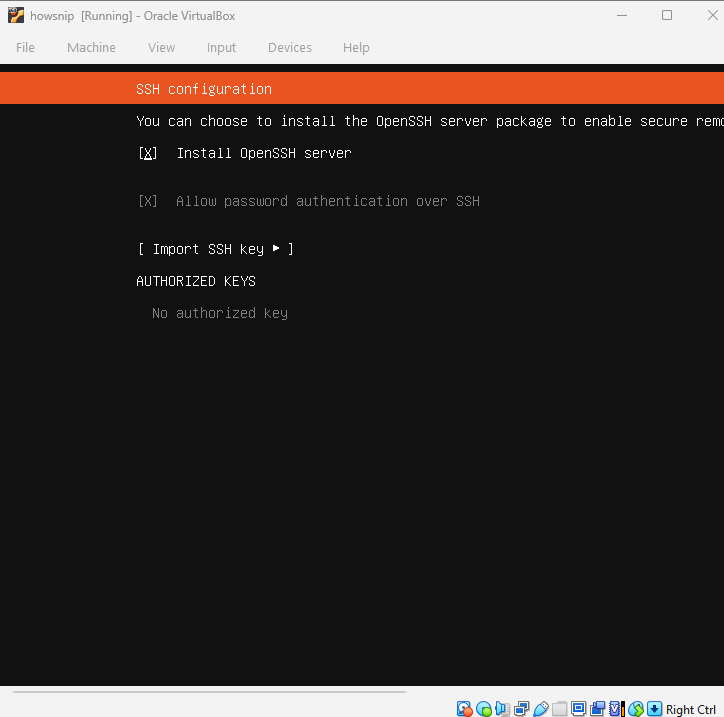724x717 pixels.
Task: Open the Input menu
Action: (x=221, y=48)
